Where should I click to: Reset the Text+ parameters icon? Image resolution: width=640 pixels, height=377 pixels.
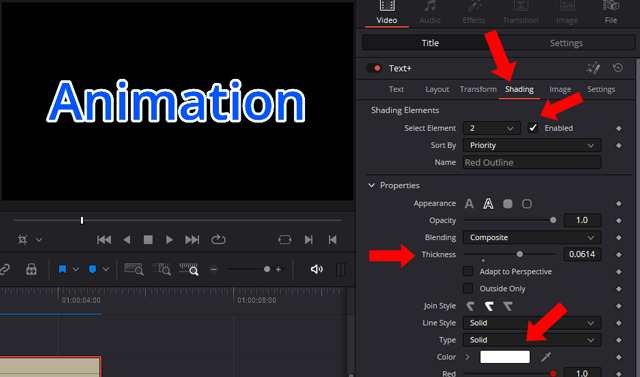point(618,68)
